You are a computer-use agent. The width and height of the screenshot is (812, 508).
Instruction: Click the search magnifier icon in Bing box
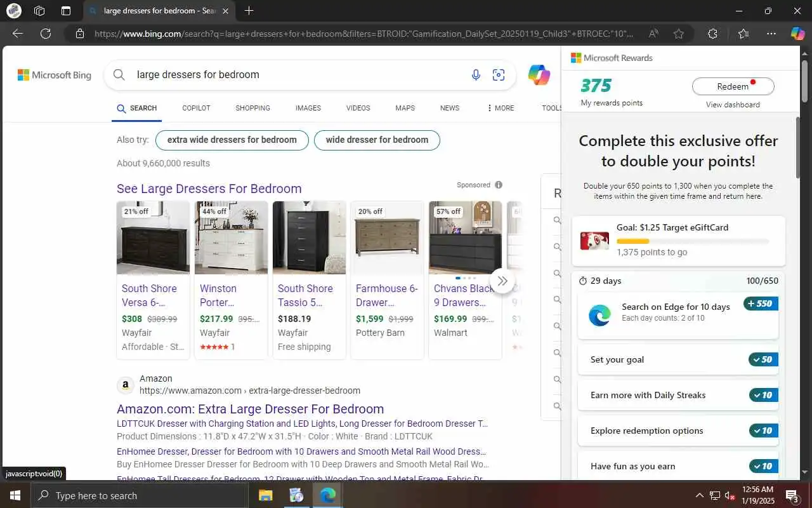click(119, 75)
